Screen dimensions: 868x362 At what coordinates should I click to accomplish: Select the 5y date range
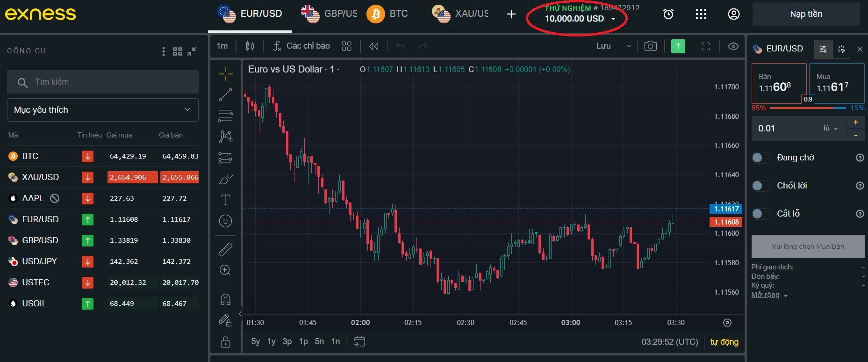[255, 341]
